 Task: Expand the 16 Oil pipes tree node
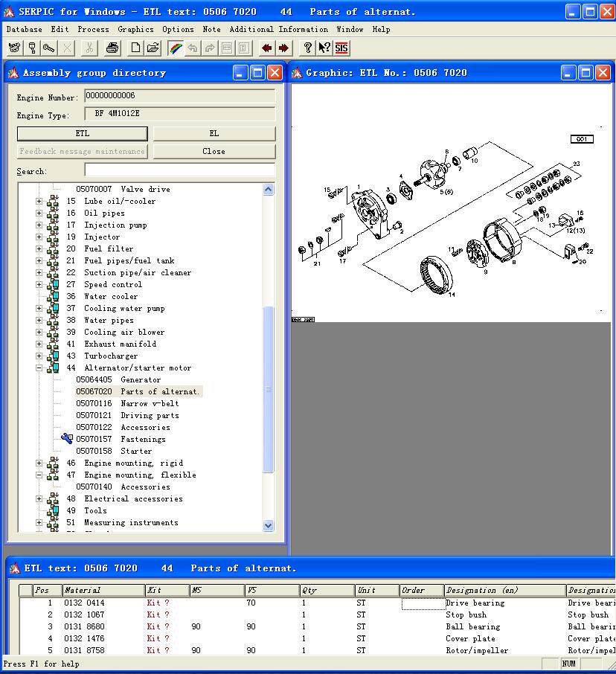(39, 213)
